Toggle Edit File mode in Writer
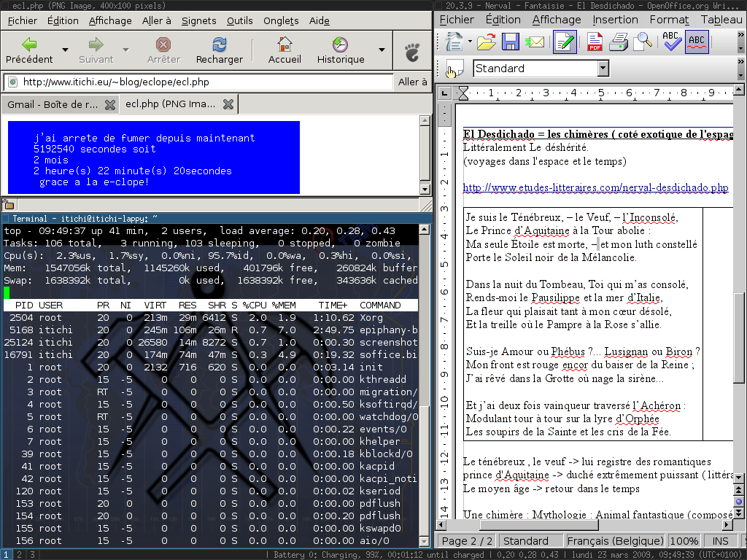Screen dimensions: 747x560 565,42
